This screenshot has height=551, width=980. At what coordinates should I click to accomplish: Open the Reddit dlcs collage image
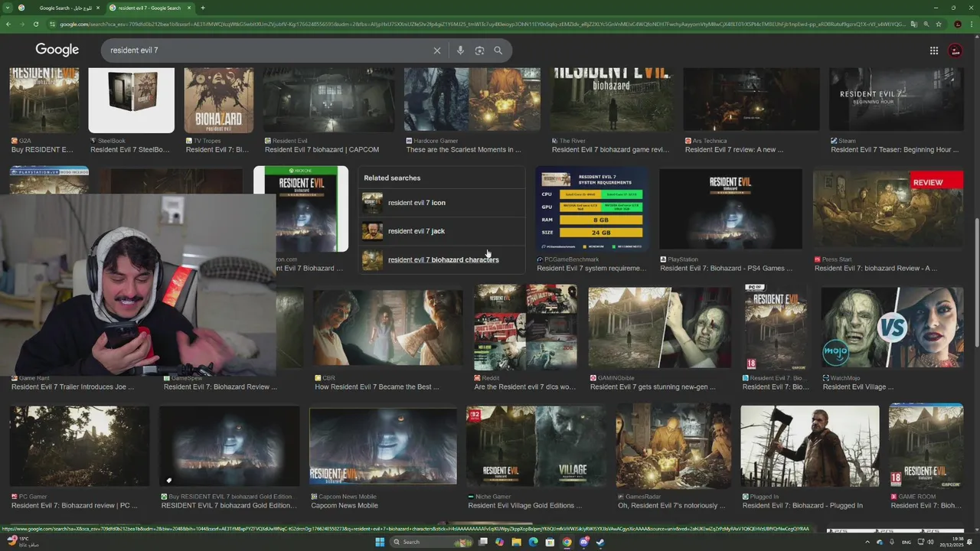click(525, 328)
